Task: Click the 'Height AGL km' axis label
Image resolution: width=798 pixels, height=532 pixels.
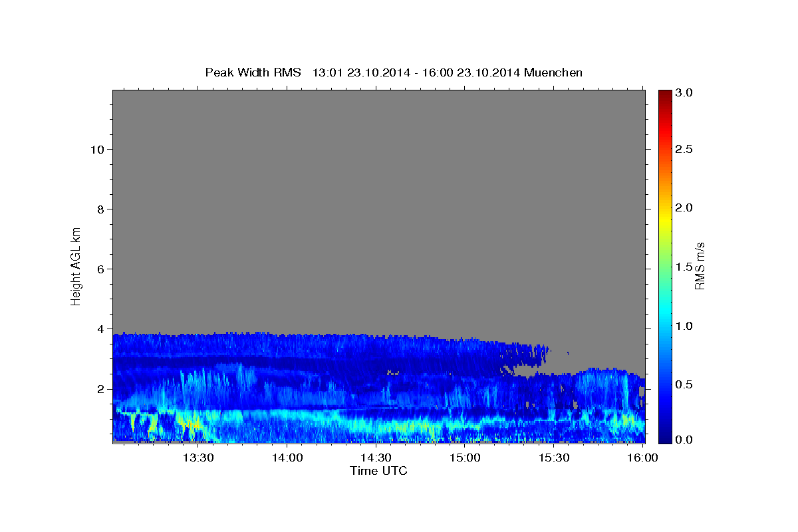Action: pyautogui.click(x=76, y=265)
